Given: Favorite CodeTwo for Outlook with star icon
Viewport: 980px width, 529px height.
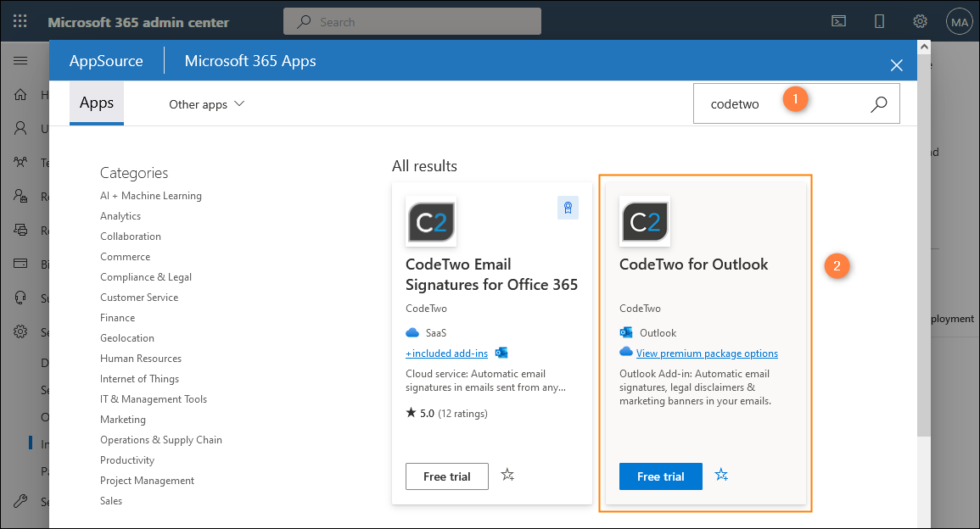Looking at the screenshot, I should [x=721, y=476].
